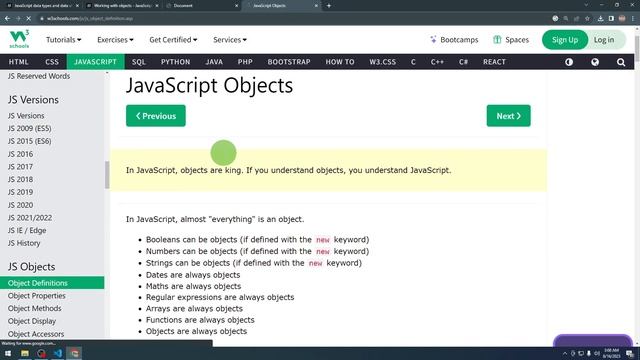Image resolution: width=640 pixels, height=360 pixels.
Task: Click the Sign Up button
Action: (564, 40)
